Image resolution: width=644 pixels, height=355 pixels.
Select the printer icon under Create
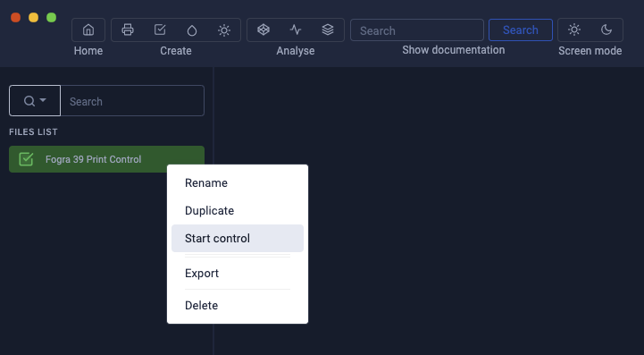point(128,30)
